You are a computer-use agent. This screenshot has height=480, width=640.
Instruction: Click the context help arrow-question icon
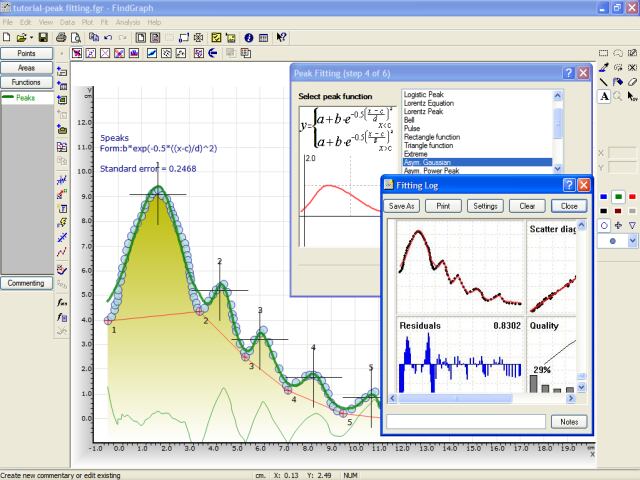coord(281,38)
